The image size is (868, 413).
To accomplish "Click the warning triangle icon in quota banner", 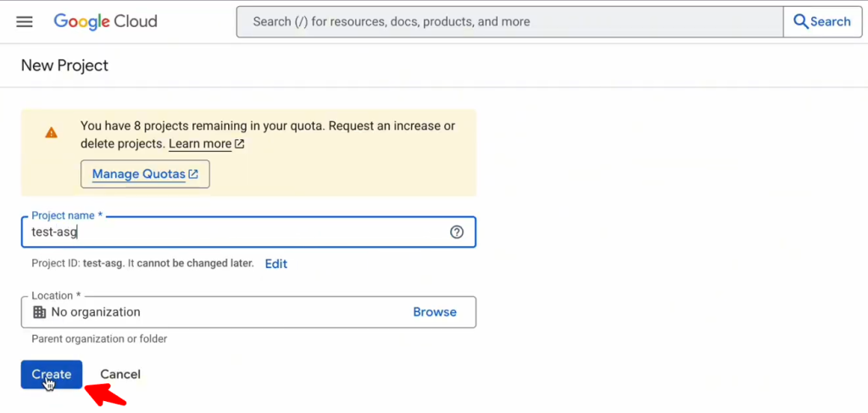I will click(52, 132).
